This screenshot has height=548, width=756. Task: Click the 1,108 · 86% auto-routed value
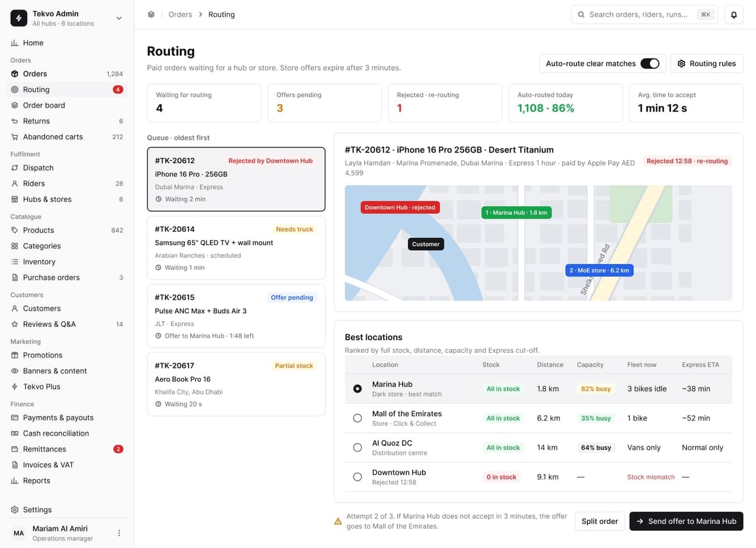click(x=546, y=108)
